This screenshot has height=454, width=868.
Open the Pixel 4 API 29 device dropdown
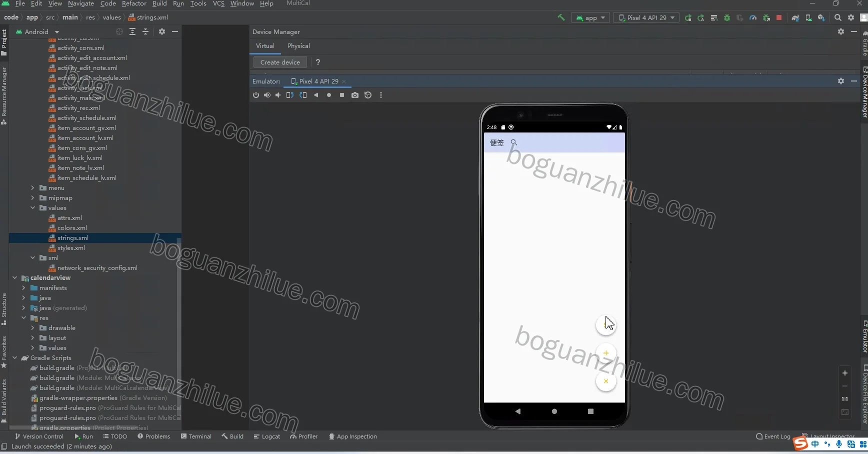coord(646,17)
